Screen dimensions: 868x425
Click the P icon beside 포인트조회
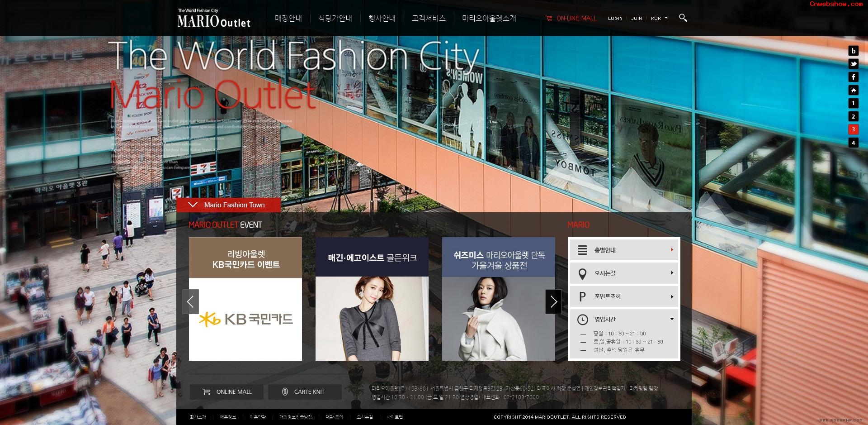583,297
